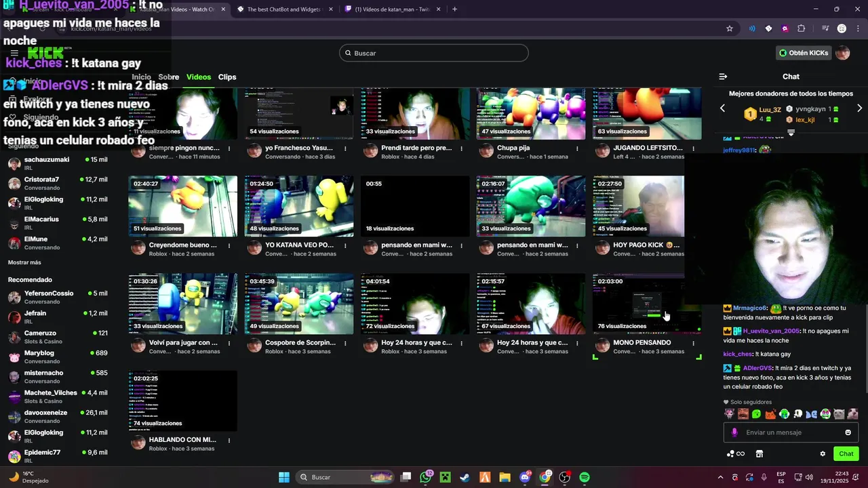Viewport: 868px width, 488px height.
Task: Open Luu_3Z top donor profile
Action: click(770, 109)
